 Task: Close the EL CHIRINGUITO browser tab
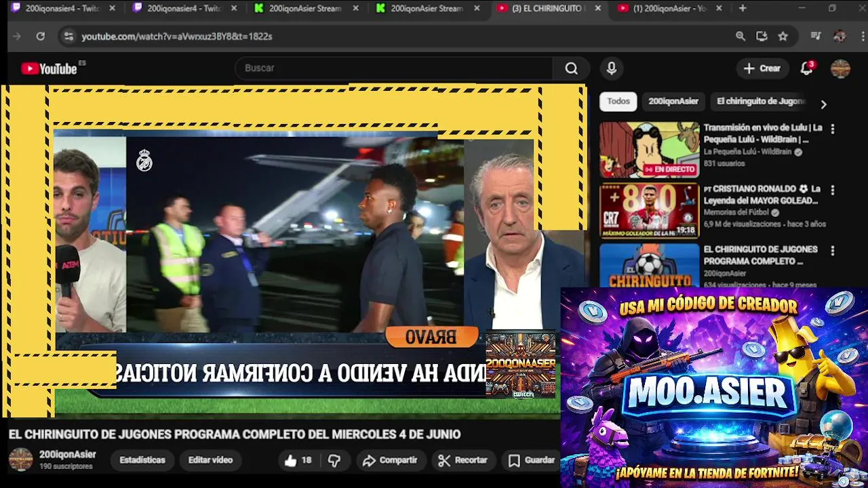pos(597,8)
